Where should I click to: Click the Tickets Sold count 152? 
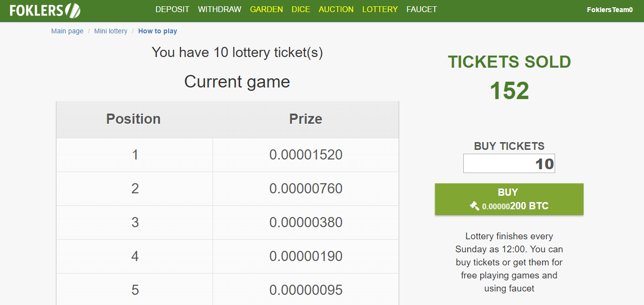click(x=510, y=91)
